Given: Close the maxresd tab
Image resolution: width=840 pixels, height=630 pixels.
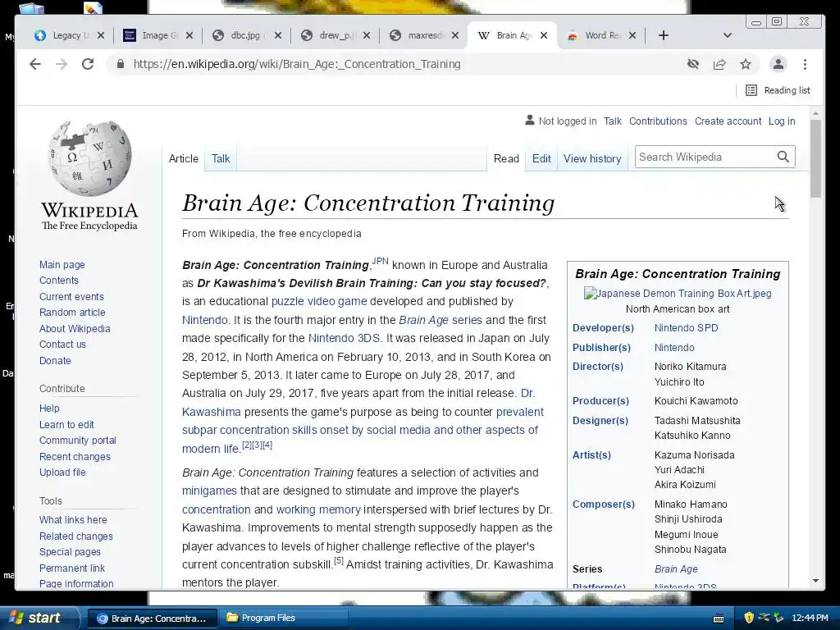Looking at the screenshot, I should pyautogui.click(x=454, y=35).
